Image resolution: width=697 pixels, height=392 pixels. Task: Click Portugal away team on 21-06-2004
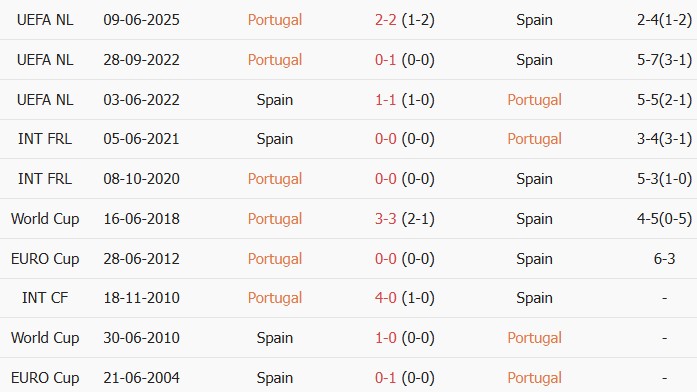point(534,378)
